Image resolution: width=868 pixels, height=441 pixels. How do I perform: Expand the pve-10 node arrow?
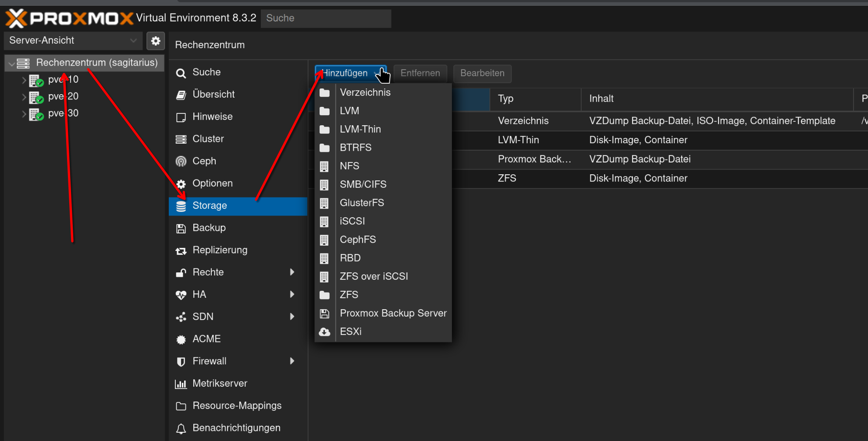(x=24, y=80)
